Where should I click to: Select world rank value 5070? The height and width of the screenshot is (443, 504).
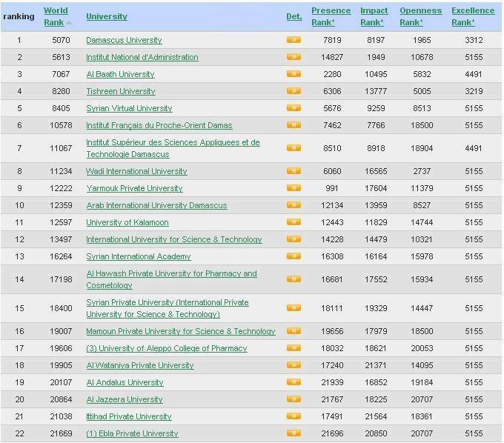coord(61,40)
